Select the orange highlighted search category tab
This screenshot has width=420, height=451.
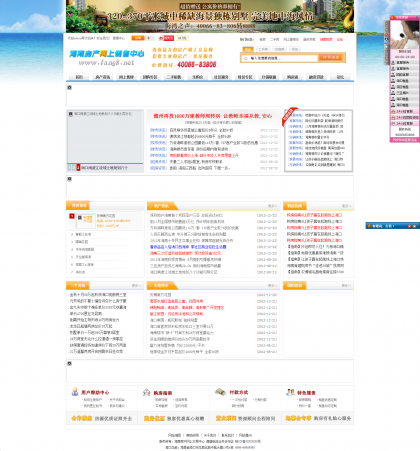pos(248,49)
